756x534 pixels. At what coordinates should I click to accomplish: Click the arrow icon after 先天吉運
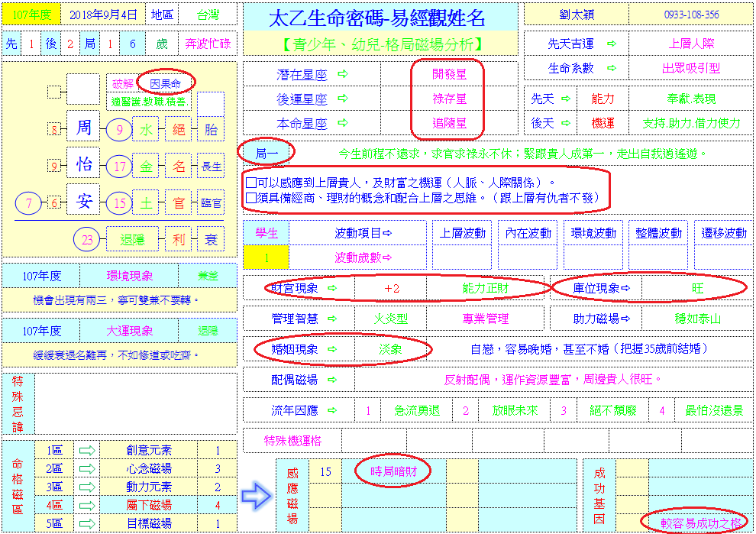[x=611, y=44]
